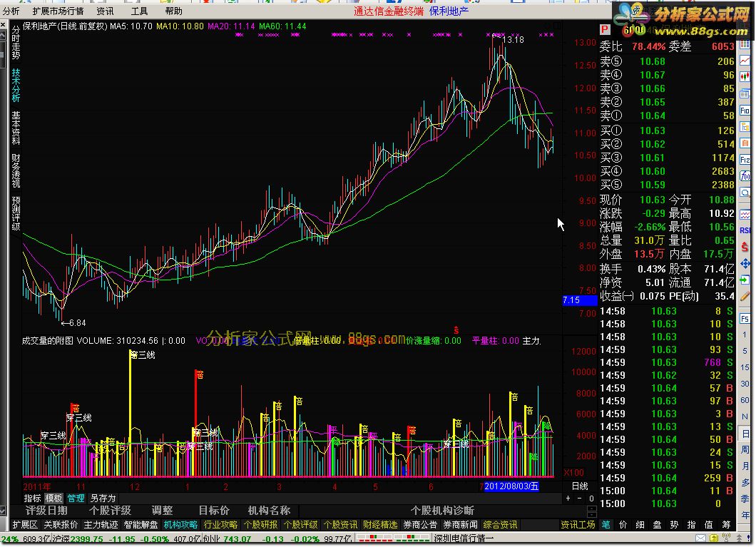Image resolution: width=756 pixels, height=547 pixels.
Task: Open the 财经精选 bottom tab
Action: click(x=380, y=524)
